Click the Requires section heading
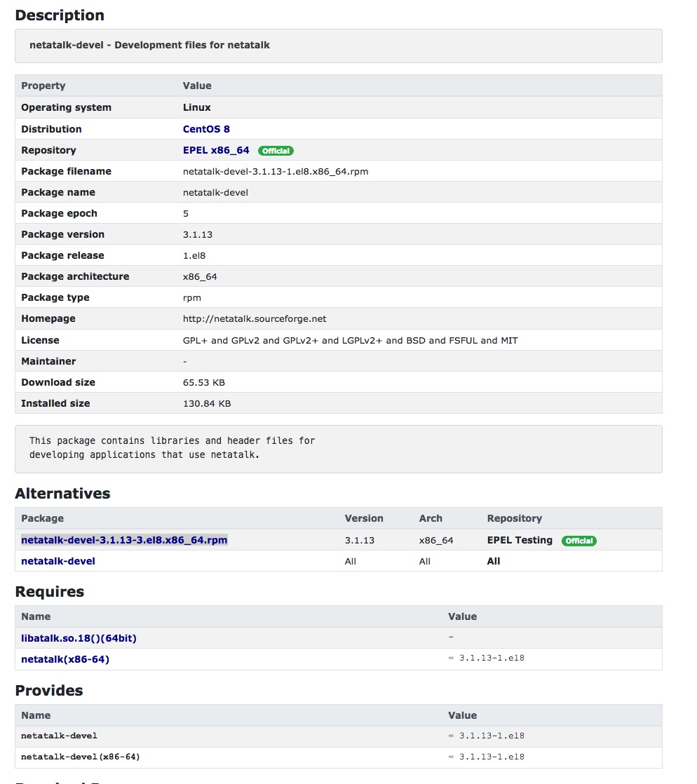Image resolution: width=697 pixels, height=784 pixels. point(49,592)
